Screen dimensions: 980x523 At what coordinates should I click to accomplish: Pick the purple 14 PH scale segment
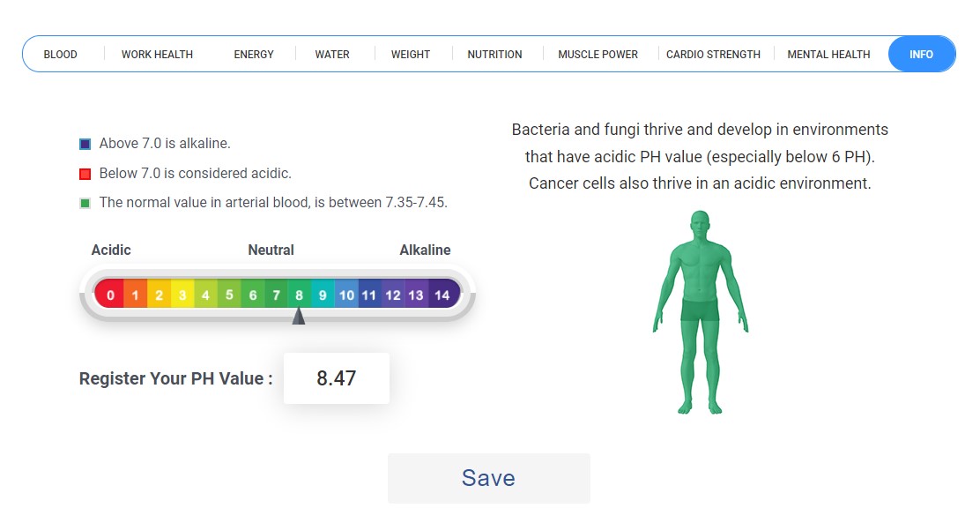click(x=442, y=295)
